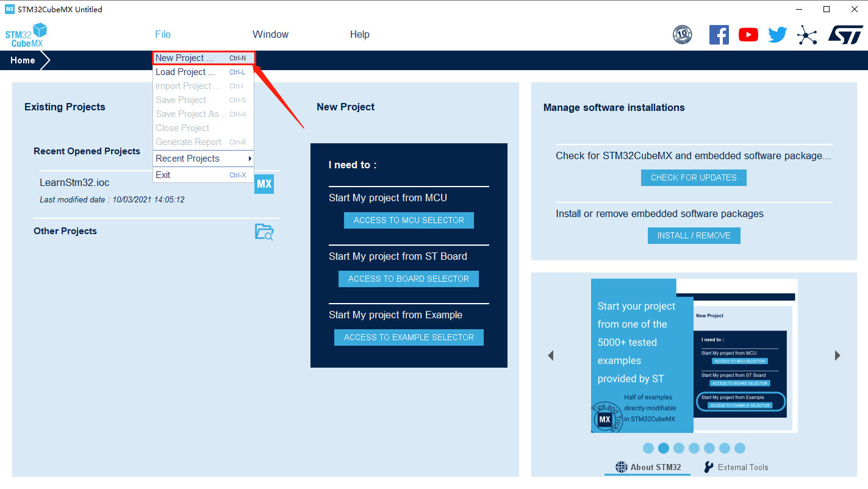Click INSTALL / REMOVE button
This screenshot has width=868, height=489.
694,235
